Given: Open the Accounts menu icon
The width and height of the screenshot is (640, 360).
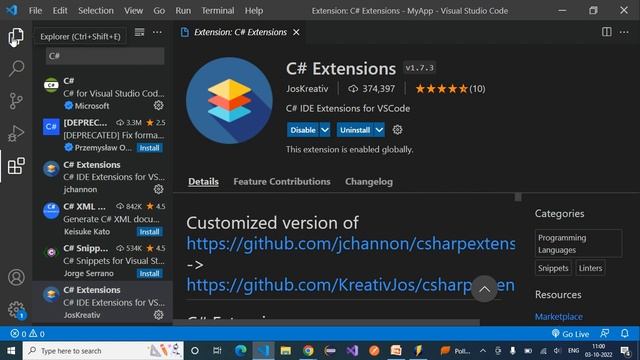Looking at the screenshot, I should [16, 277].
